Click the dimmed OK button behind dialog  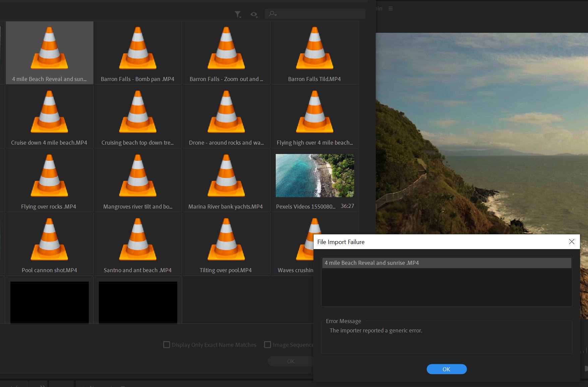click(x=290, y=361)
